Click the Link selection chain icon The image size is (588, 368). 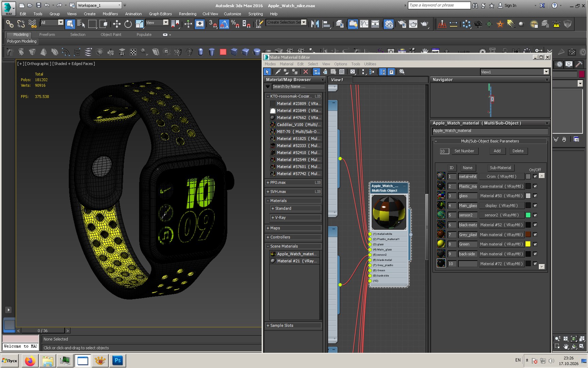click(10, 24)
